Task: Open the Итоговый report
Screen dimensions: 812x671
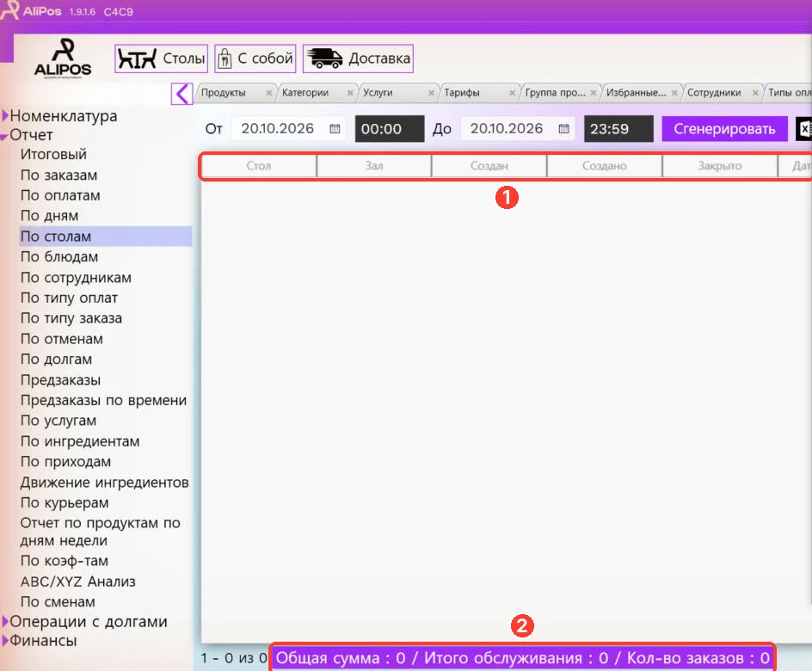Action: click(53, 154)
